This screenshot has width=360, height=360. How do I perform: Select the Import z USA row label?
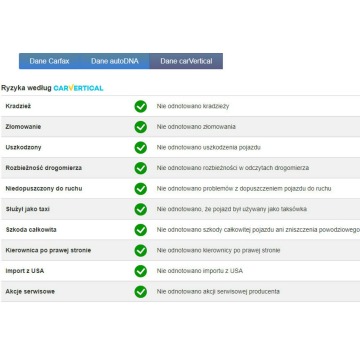[25, 271]
